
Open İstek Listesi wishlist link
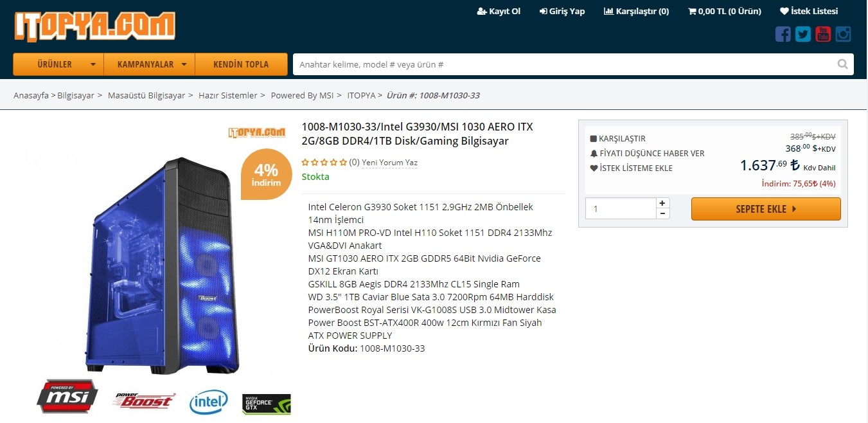(809, 11)
